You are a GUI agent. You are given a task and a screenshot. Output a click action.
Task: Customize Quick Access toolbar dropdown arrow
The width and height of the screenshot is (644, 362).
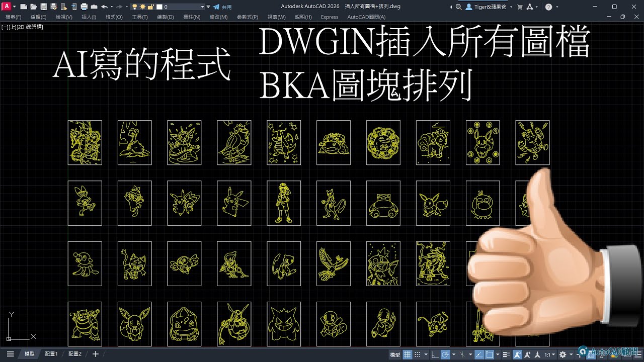(x=208, y=7)
